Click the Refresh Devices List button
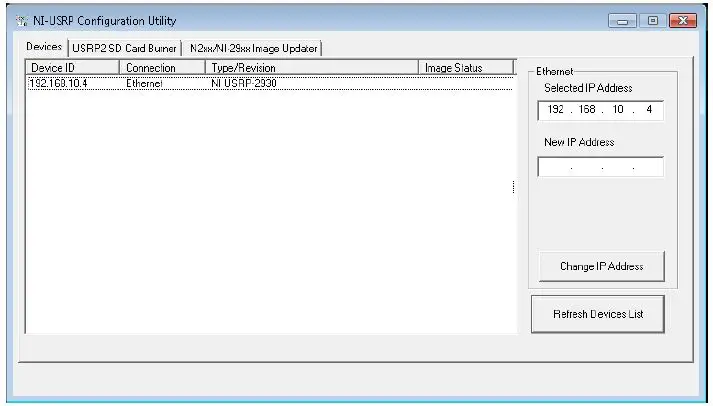Screen dimensions: 713x406 598,314
